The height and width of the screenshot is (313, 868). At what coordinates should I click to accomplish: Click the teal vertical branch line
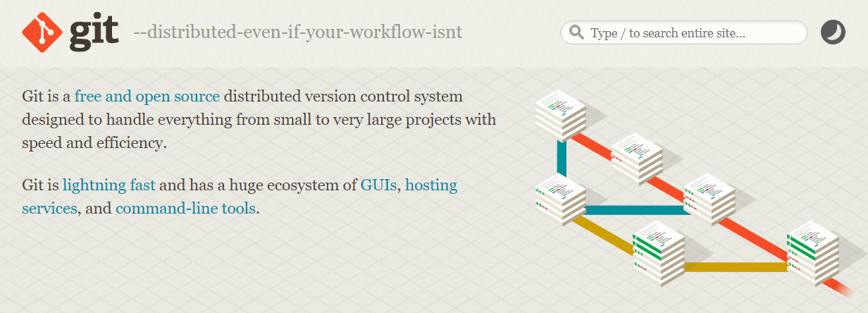click(x=562, y=159)
